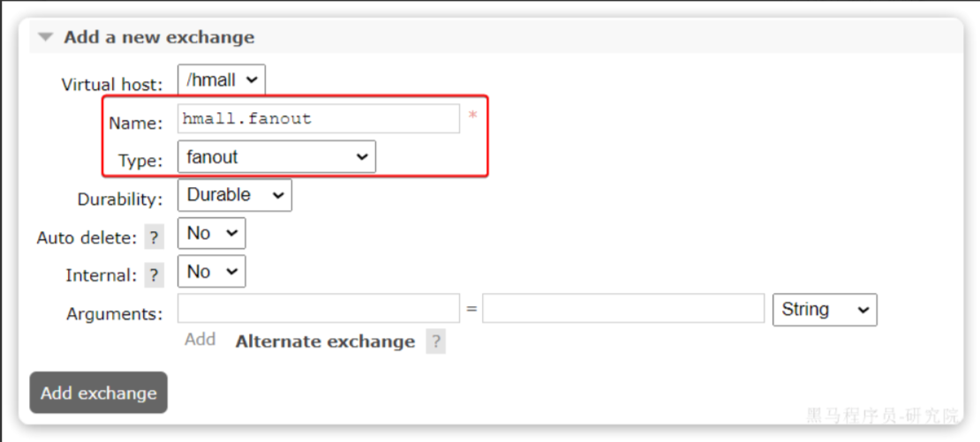Focus the Arguments key input field
Image resolution: width=980 pixels, height=442 pixels.
(318, 309)
